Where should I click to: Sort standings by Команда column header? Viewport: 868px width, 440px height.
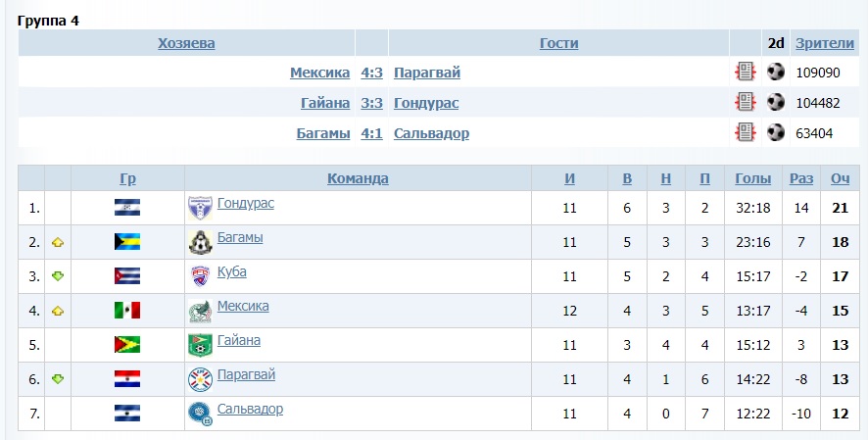[358, 178]
